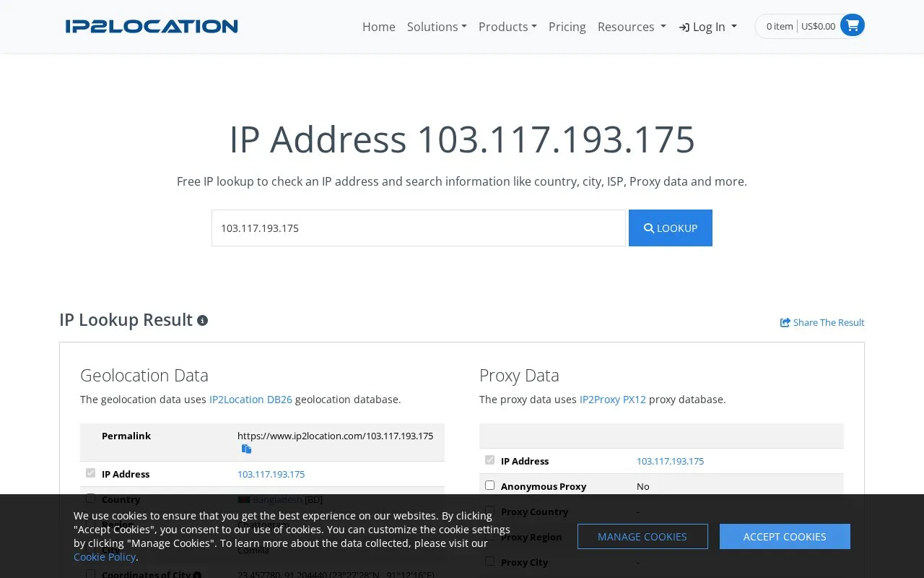924x578 pixels.
Task: Open the IP2Location DB26 link
Action: point(250,399)
